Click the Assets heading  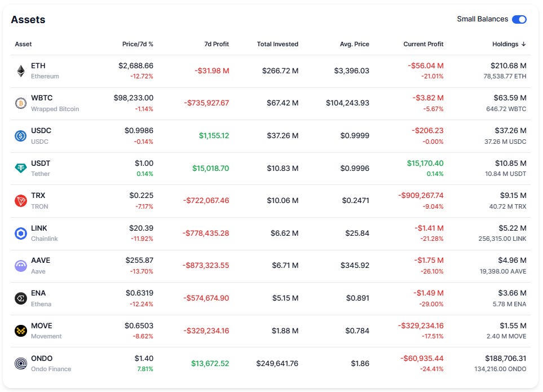pos(28,20)
